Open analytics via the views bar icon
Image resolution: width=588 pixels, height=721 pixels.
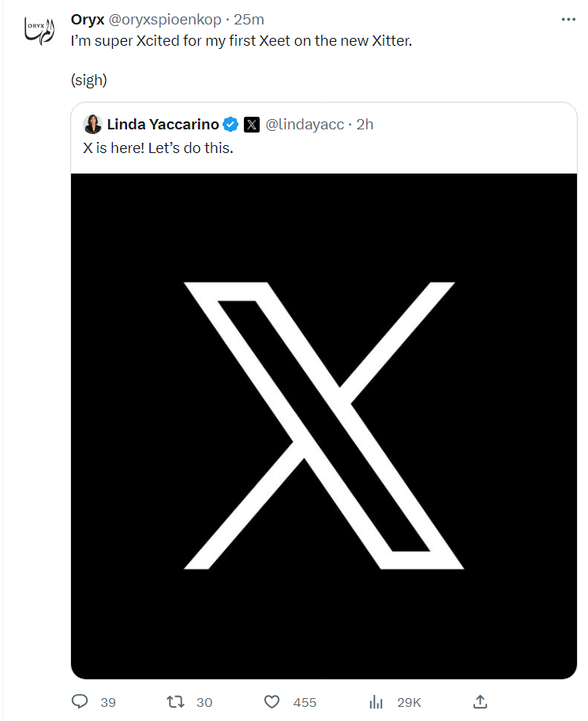[x=376, y=701]
